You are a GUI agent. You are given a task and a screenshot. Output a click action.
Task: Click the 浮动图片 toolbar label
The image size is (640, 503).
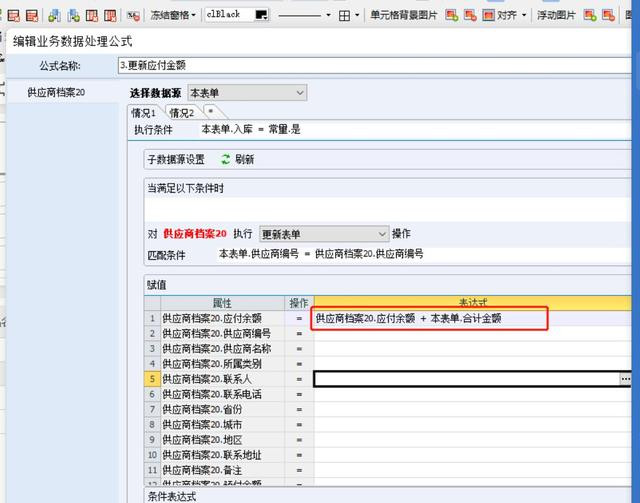tap(556, 16)
